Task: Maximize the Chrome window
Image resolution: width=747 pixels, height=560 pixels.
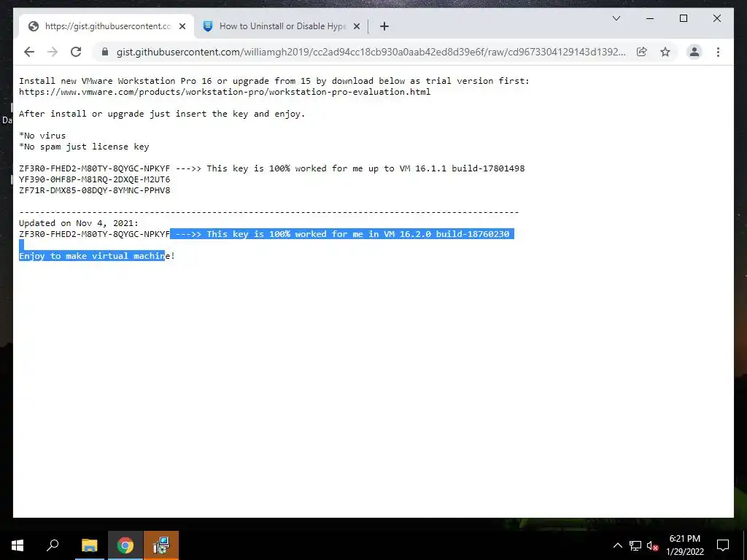Action: tap(683, 18)
